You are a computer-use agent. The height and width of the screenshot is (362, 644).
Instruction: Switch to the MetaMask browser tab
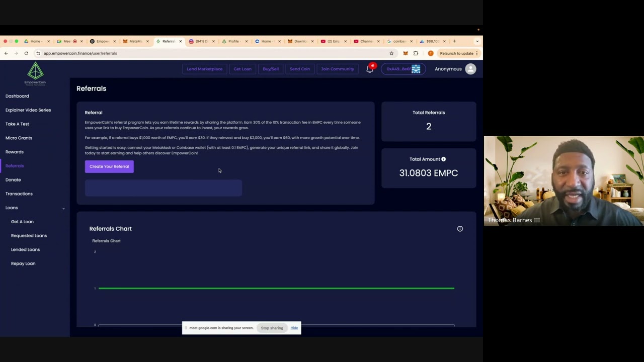135,41
